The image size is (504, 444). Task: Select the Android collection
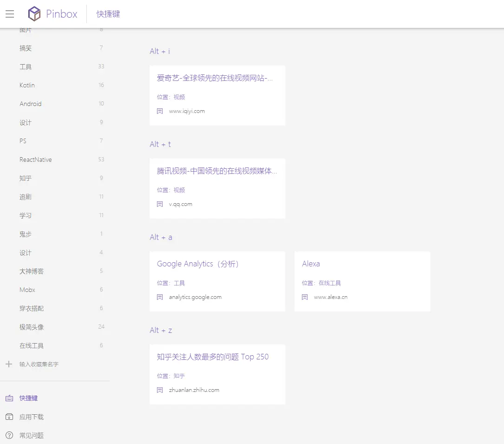pyautogui.click(x=30, y=104)
